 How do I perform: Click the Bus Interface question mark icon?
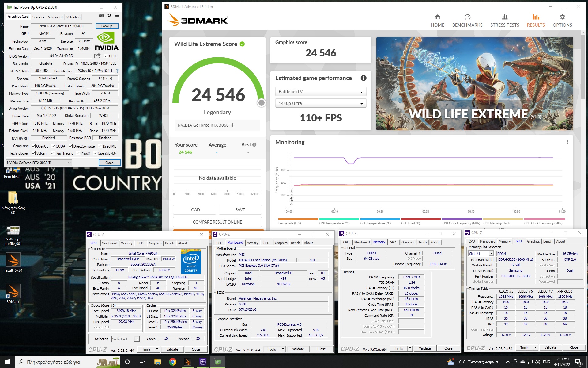[x=117, y=71]
